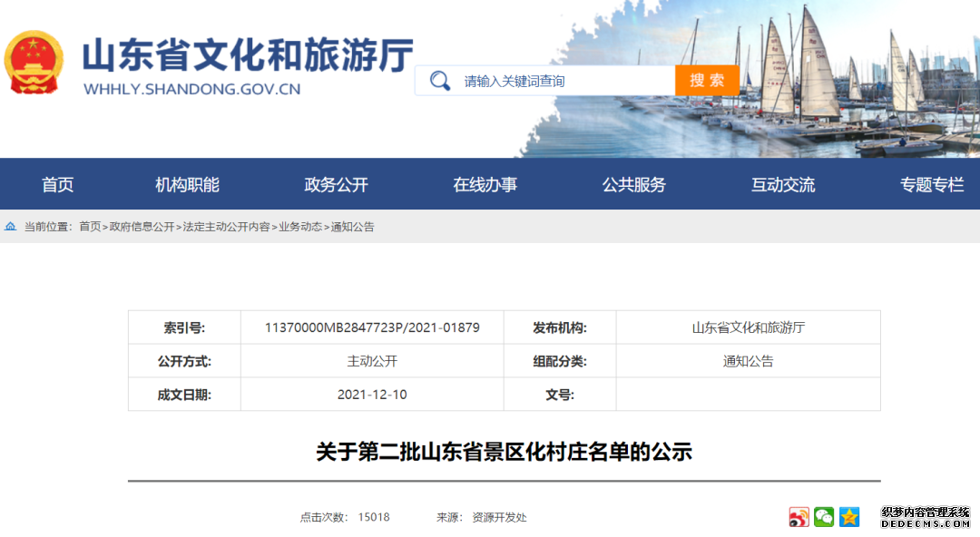
Task: Click the 搜索 search button
Action: click(707, 81)
